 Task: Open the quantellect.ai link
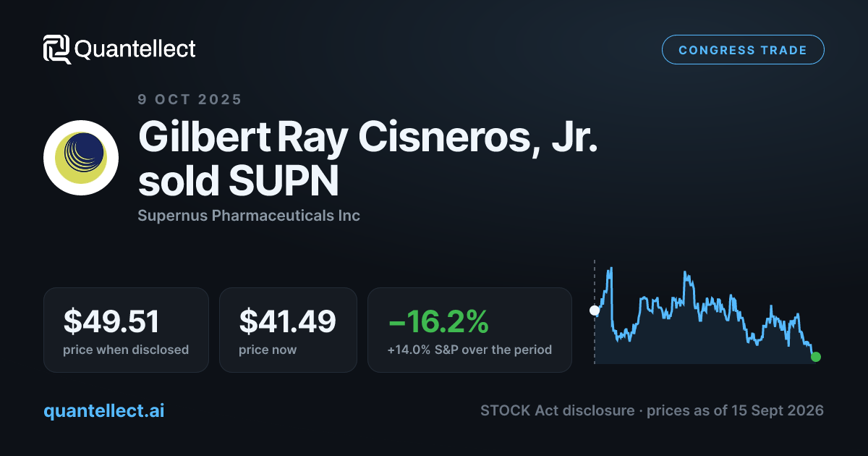click(x=104, y=410)
